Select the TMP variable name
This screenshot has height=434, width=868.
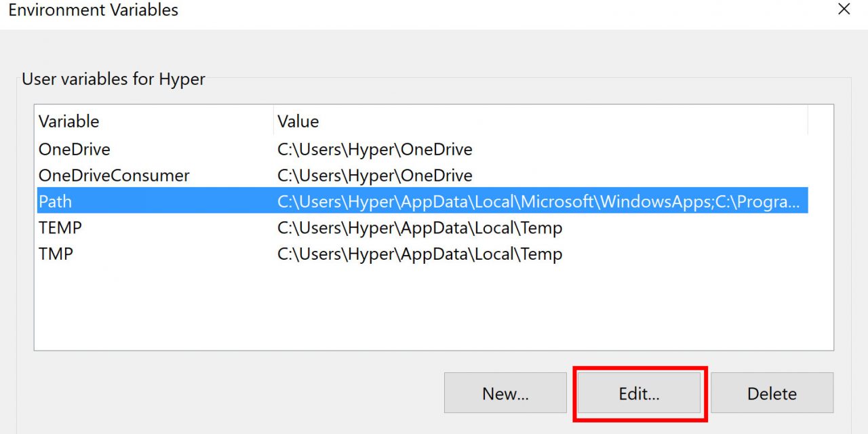56,254
